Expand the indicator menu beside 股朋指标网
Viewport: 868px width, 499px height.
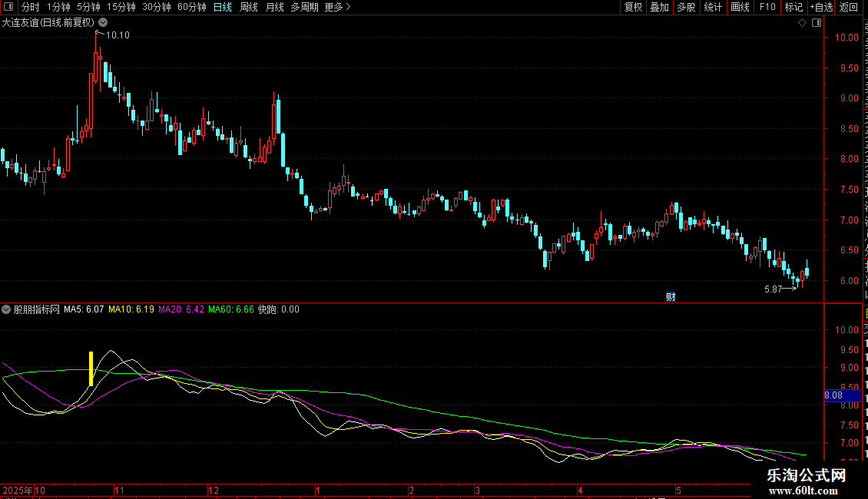[x=6, y=310]
